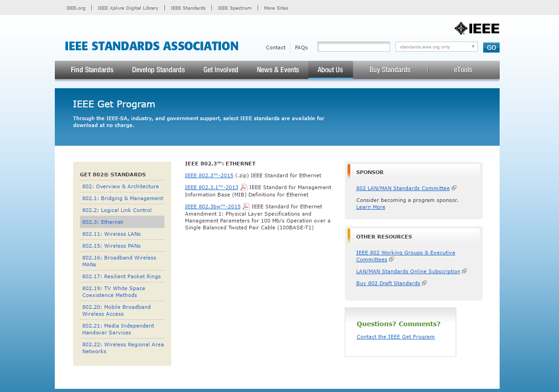Click external link icon after 802 LAN/MAN Standards Committee

point(454,188)
